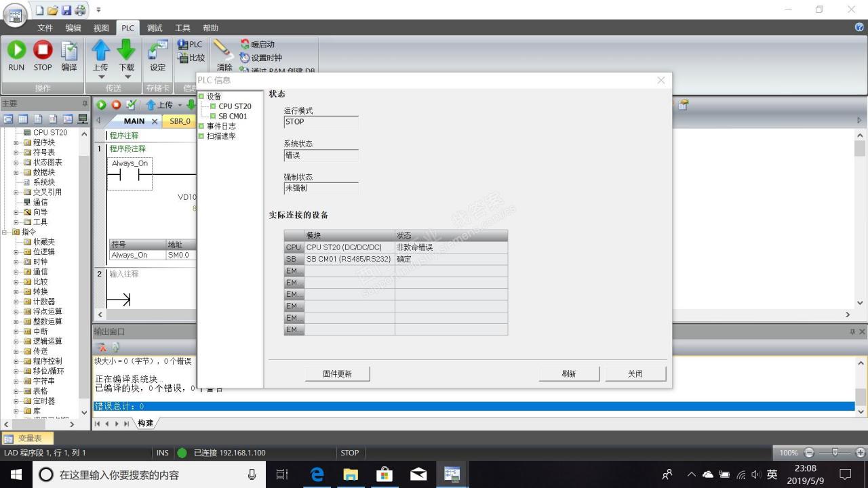Click the 固件更新 button
Viewport: 868px width, 488px height.
[x=337, y=373]
